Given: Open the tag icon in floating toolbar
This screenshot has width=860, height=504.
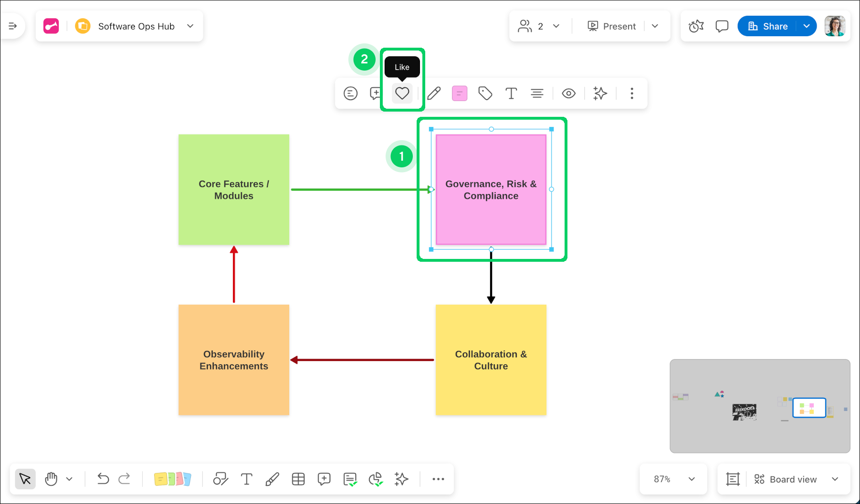Looking at the screenshot, I should 485,93.
